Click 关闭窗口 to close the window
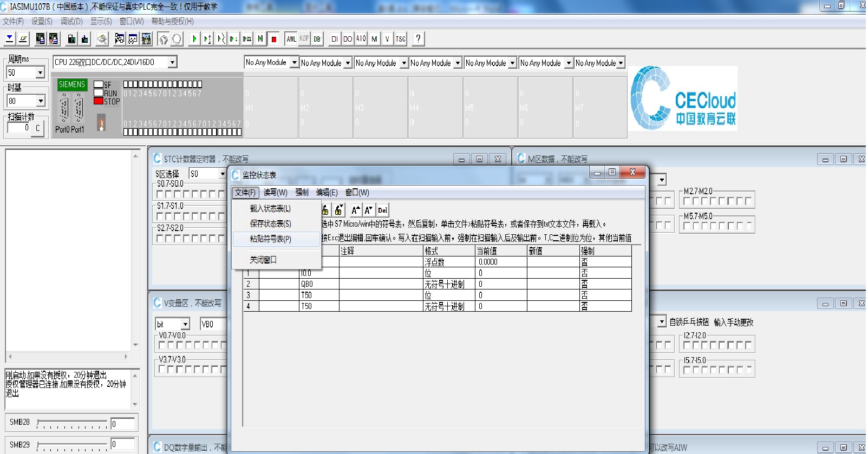 [263, 260]
